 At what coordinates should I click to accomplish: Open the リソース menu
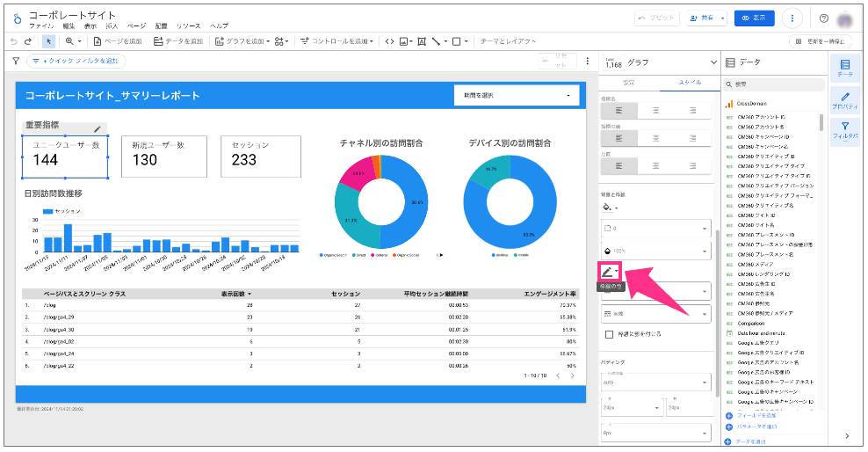click(189, 26)
